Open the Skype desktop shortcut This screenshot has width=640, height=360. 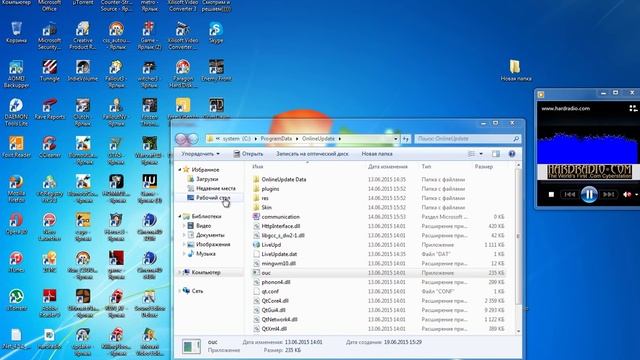click(216, 33)
